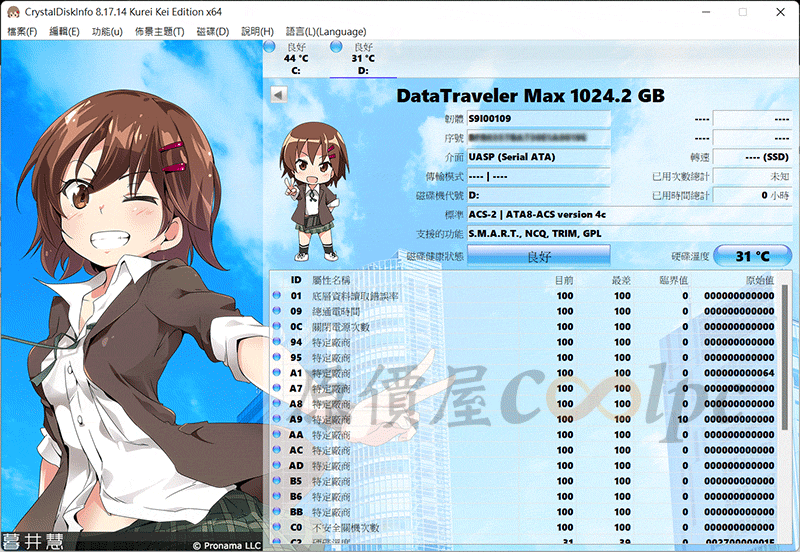
Task: Click the status orb for attribute 01
Action: pyautogui.click(x=277, y=295)
